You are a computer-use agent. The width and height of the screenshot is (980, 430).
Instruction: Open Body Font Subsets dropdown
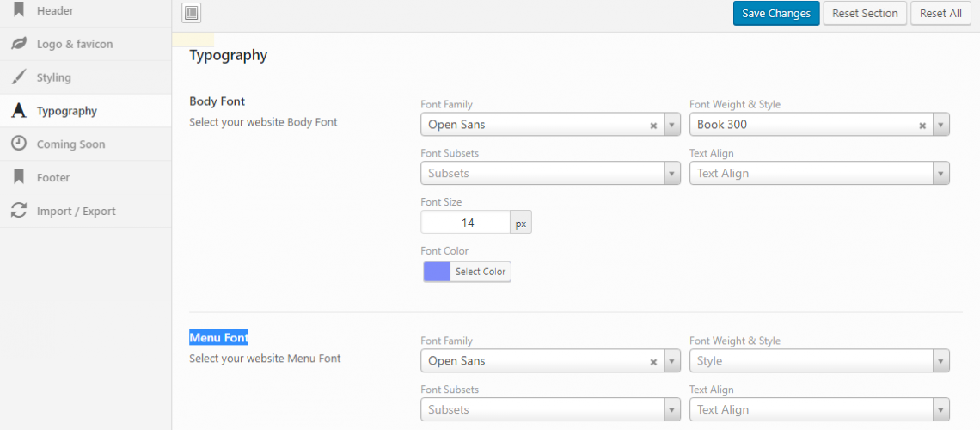click(x=551, y=173)
